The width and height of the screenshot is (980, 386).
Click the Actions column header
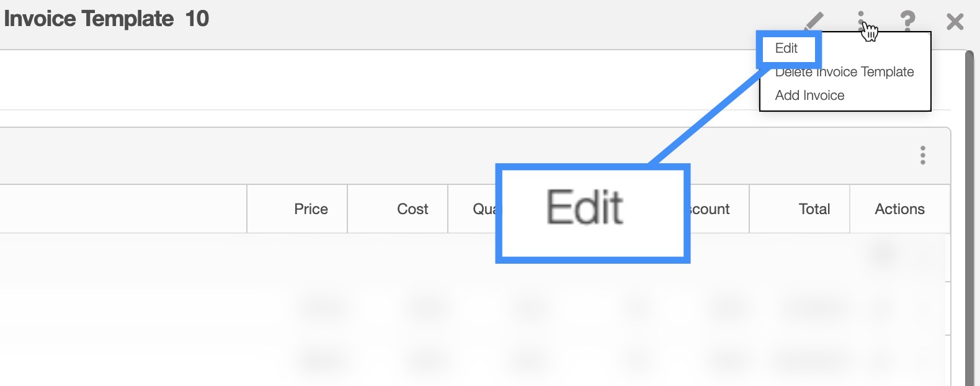(x=899, y=209)
